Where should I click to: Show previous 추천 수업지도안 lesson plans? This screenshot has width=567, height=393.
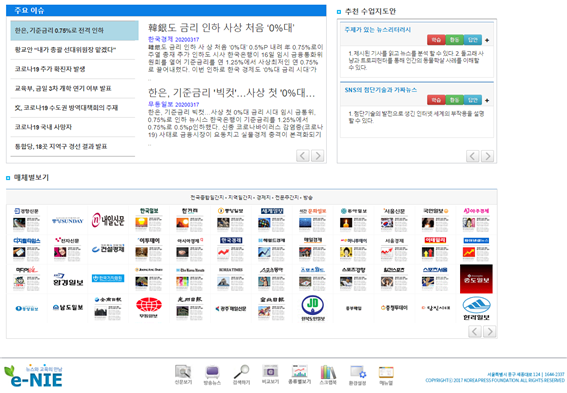pos(473,156)
